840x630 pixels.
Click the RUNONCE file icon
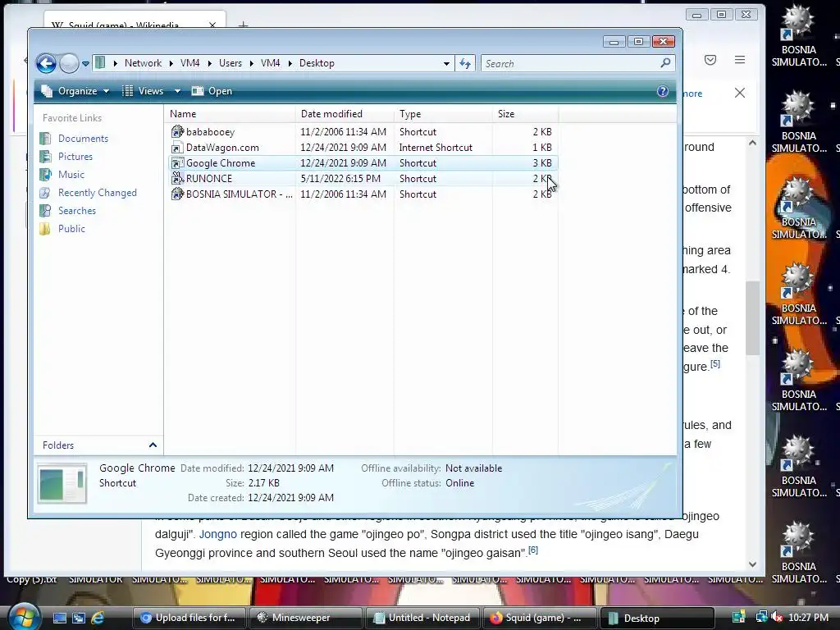[x=177, y=178]
